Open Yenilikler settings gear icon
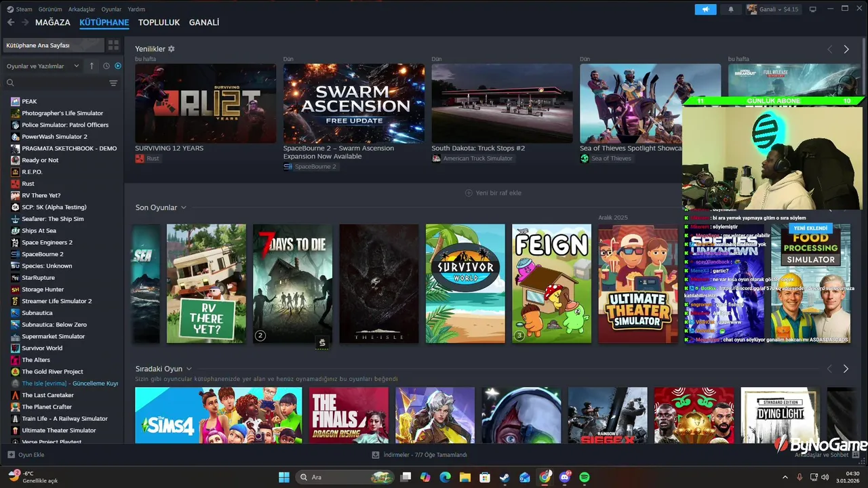The width and height of the screenshot is (868, 488). coord(171,49)
